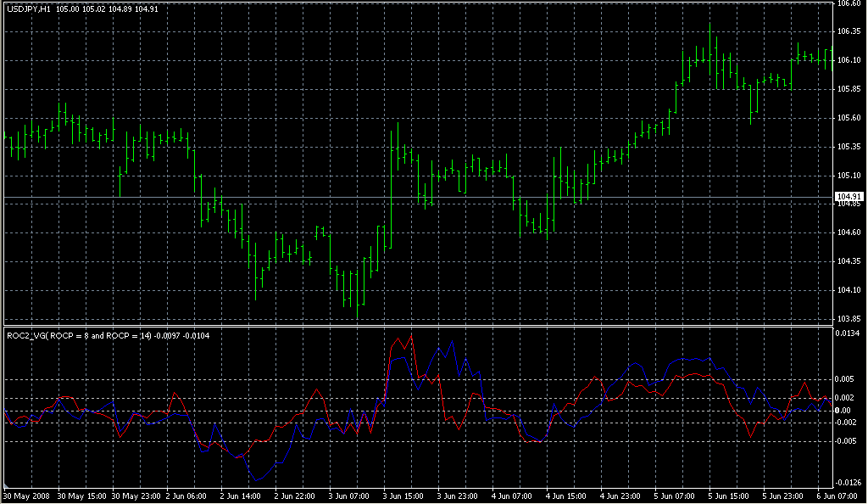Click the 105.35 price axis value
Image resolution: width=868 pixels, height=504 pixels.
click(849, 147)
